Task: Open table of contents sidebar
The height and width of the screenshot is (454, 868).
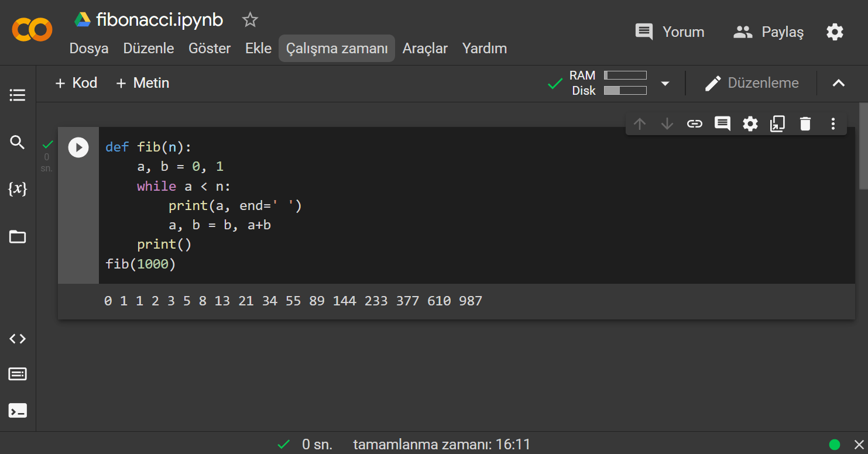Action: tap(18, 95)
